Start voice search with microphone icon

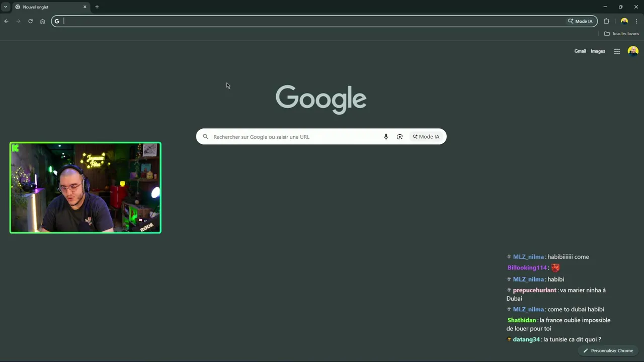pyautogui.click(x=386, y=137)
